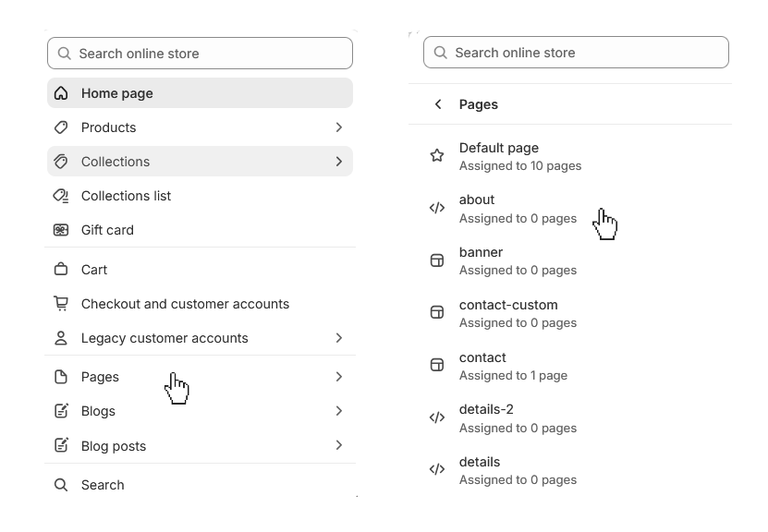Viewport: 768px width, 532px height.
Task: Select the Search template item
Action: point(200,485)
